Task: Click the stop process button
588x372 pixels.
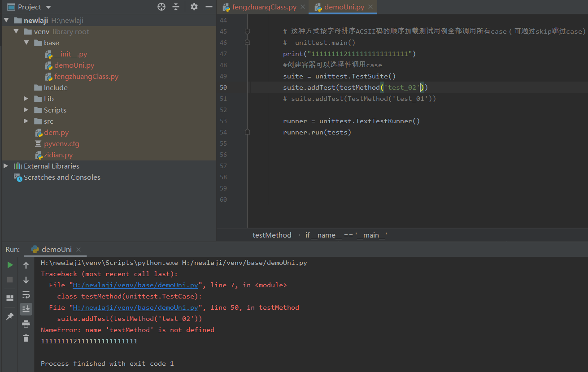Action: coord(10,280)
